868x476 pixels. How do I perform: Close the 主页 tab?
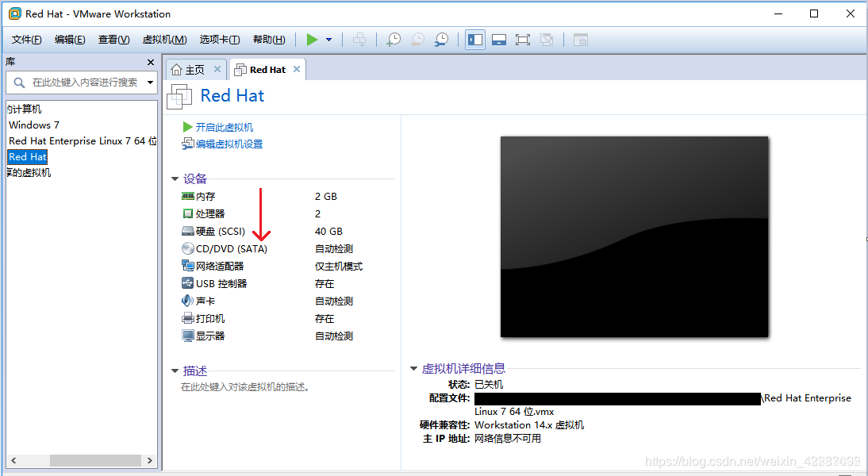click(x=217, y=69)
